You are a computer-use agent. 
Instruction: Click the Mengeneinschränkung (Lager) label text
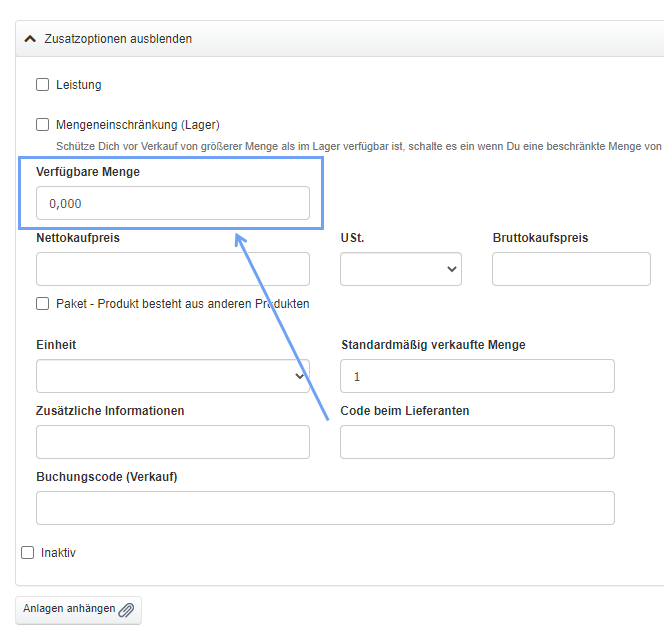[x=137, y=125]
